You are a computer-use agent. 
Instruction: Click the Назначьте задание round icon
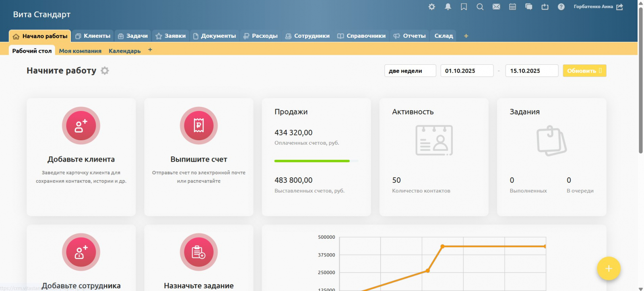point(198,252)
